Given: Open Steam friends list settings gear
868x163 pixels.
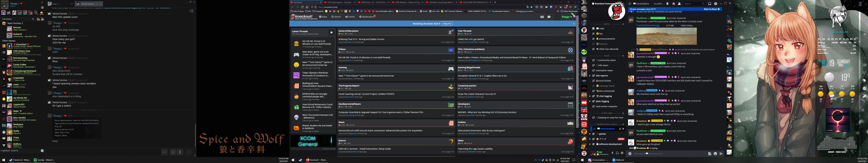Looking at the screenshot, I should click(x=42, y=7).
